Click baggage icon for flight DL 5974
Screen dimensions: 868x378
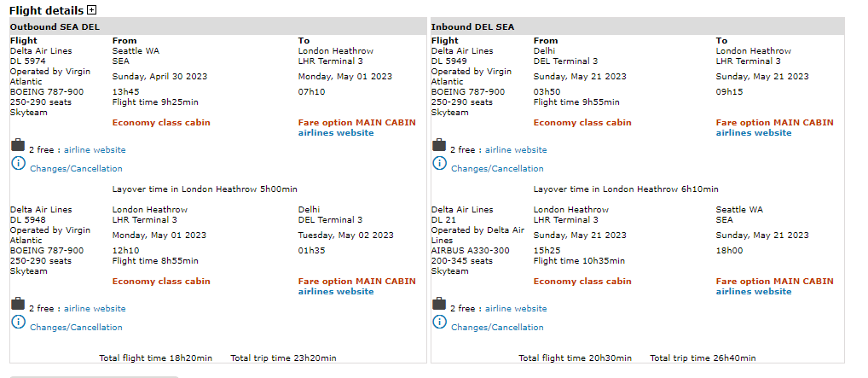click(x=18, y=146)
